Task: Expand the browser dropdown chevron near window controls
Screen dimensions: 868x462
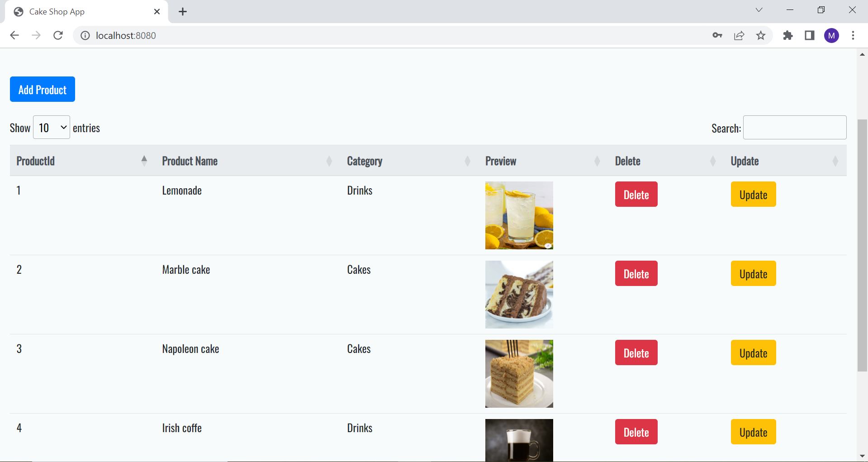Action: pos(759,10)
